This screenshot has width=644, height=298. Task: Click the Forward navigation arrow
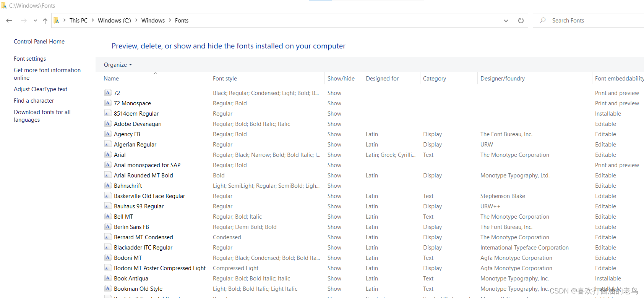click(24, 21)
